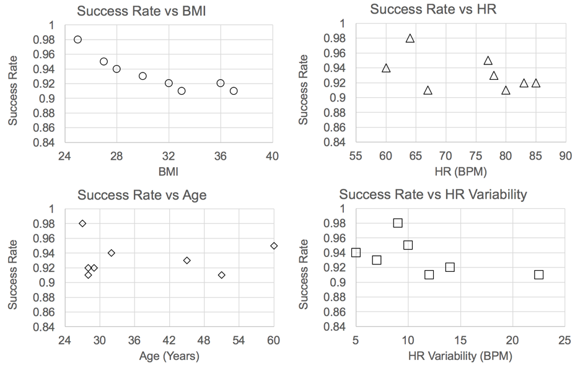
Task: Click the leftmost triangle at HR 60
Action: tap(386, 68)
